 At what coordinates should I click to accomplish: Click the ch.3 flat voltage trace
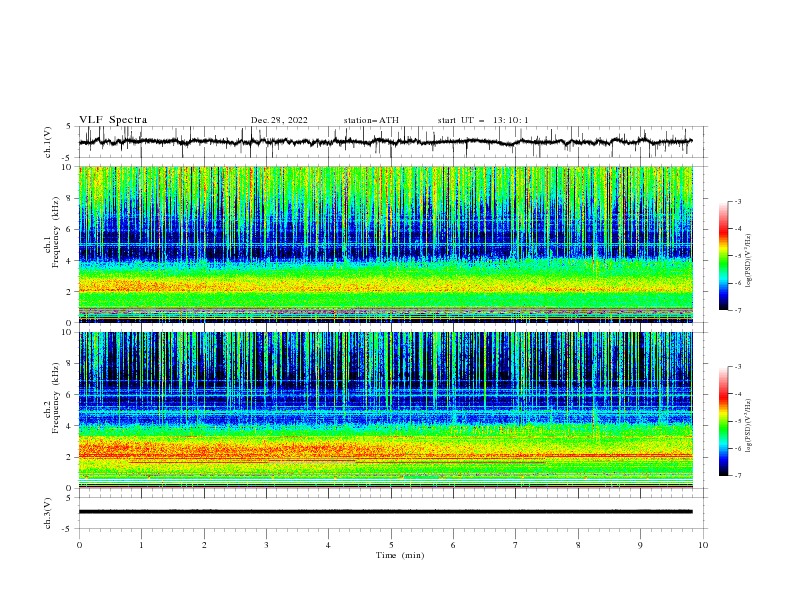tap(385, 512)
